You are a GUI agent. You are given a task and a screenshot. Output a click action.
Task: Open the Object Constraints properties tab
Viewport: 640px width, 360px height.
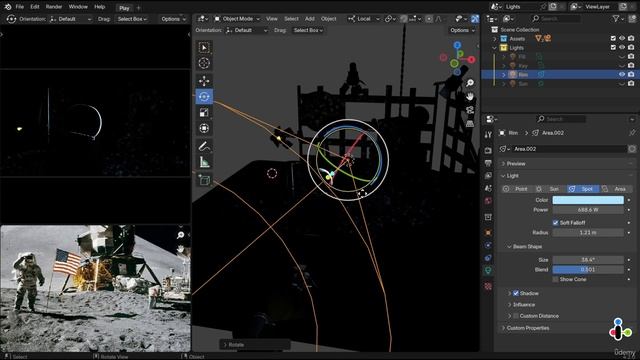(x=488, y=258)
